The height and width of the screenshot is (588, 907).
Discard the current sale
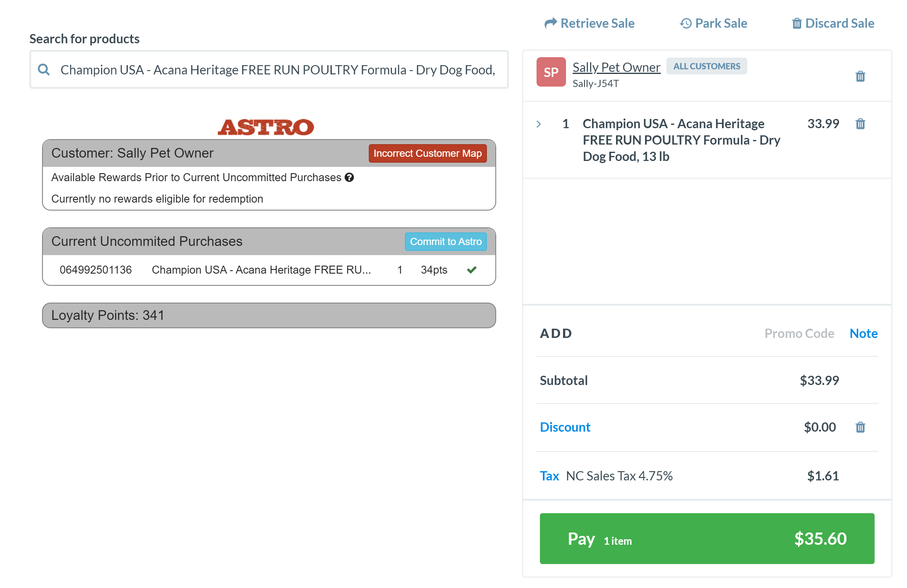[833, 24]
